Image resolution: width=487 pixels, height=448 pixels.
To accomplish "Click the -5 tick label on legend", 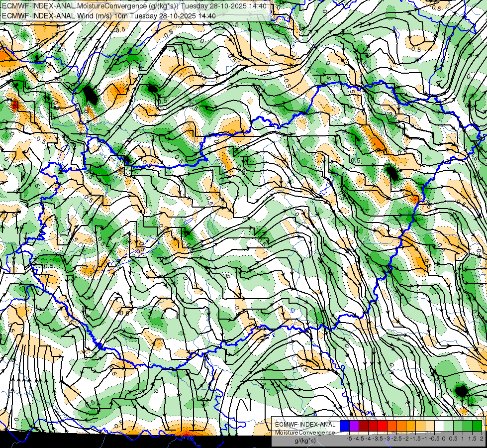I will [x=349, y=439].
